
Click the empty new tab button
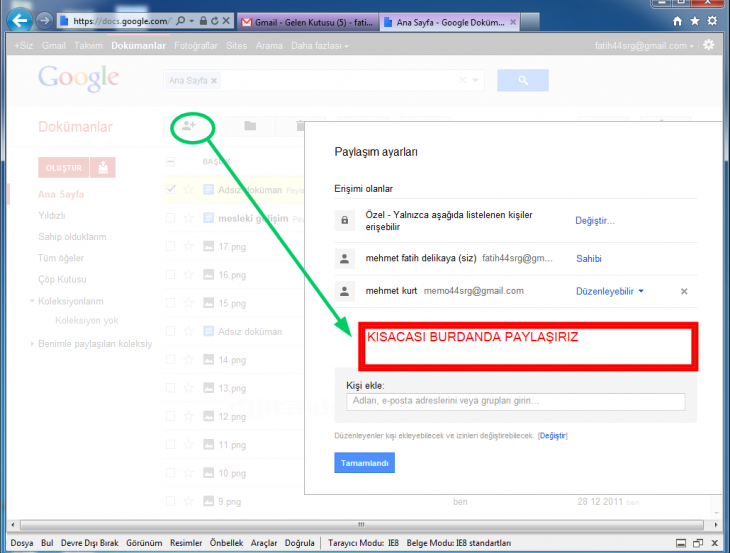[x=530, y=22]
